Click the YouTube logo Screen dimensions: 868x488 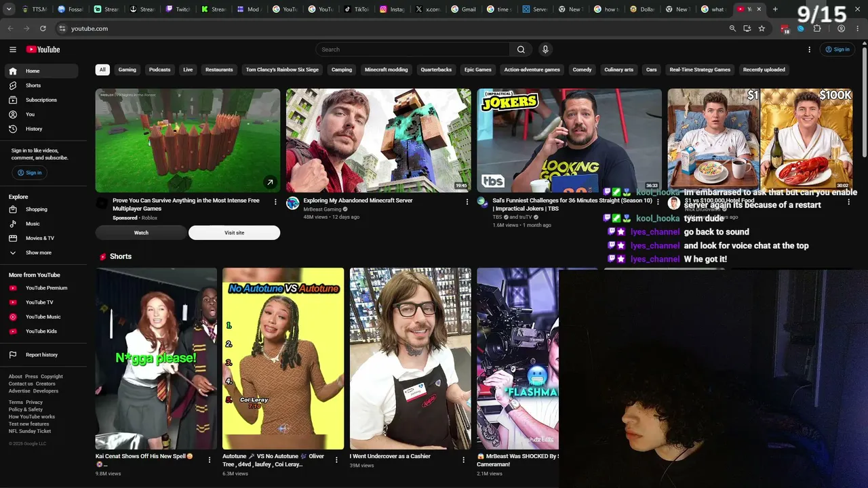pos(43,49)
